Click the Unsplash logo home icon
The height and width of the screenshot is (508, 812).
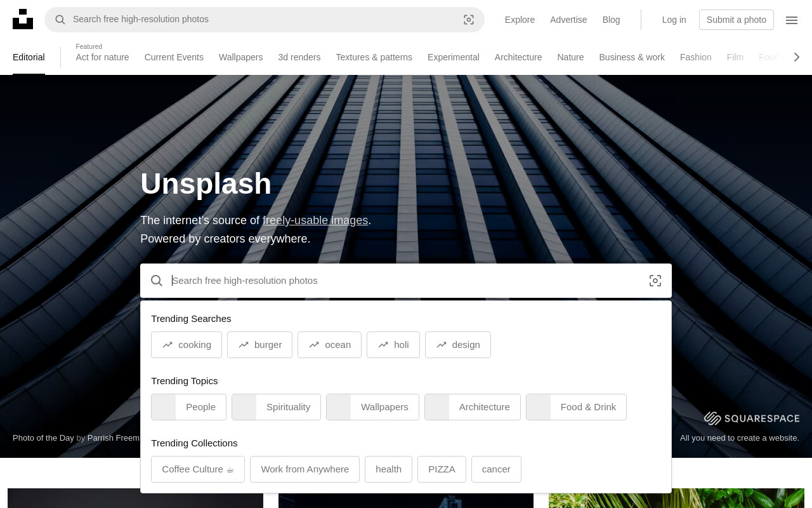click(23, 19)
